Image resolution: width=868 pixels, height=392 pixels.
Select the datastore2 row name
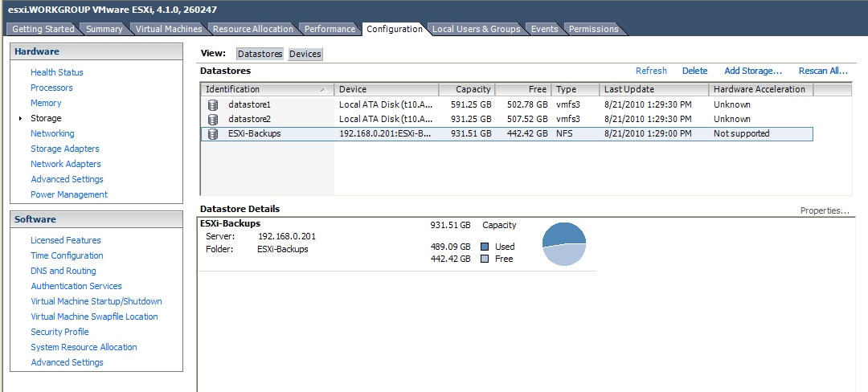tap(250, 119)
